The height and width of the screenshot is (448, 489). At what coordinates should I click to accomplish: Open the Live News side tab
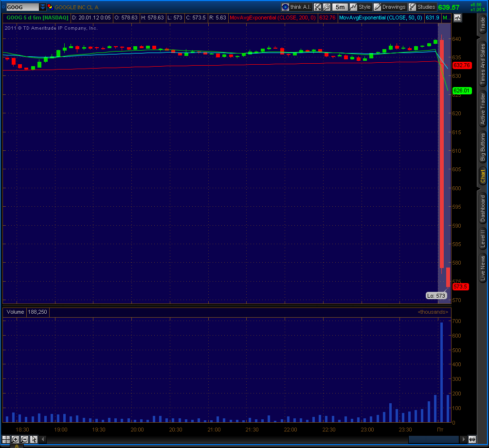[x=483, y=268]
